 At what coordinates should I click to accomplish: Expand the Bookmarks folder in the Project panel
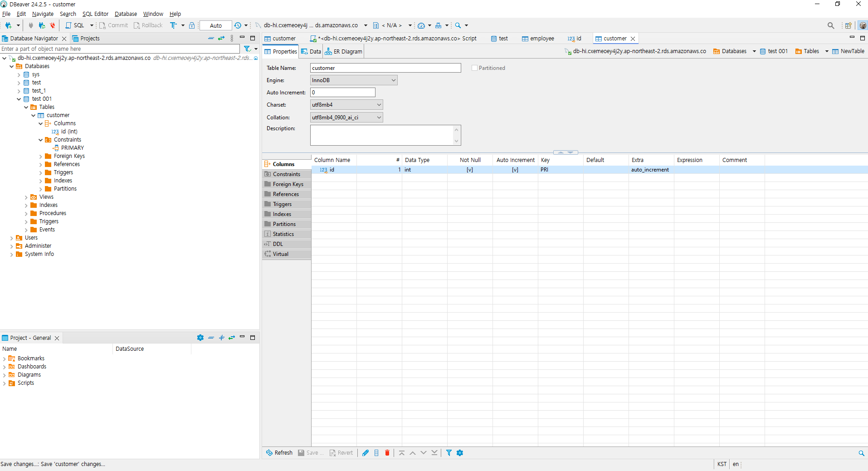[4, 358]
